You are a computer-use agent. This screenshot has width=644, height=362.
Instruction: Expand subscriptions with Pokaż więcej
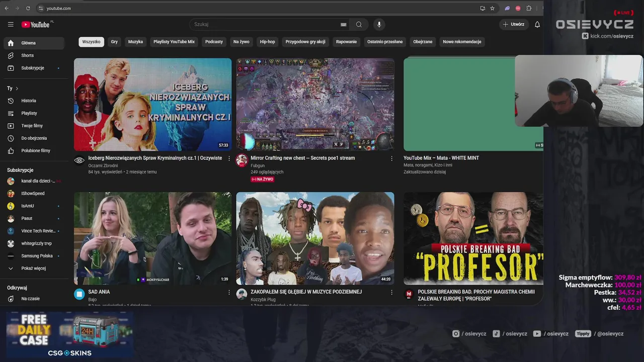pyautogui.click(x=34, y=268)
